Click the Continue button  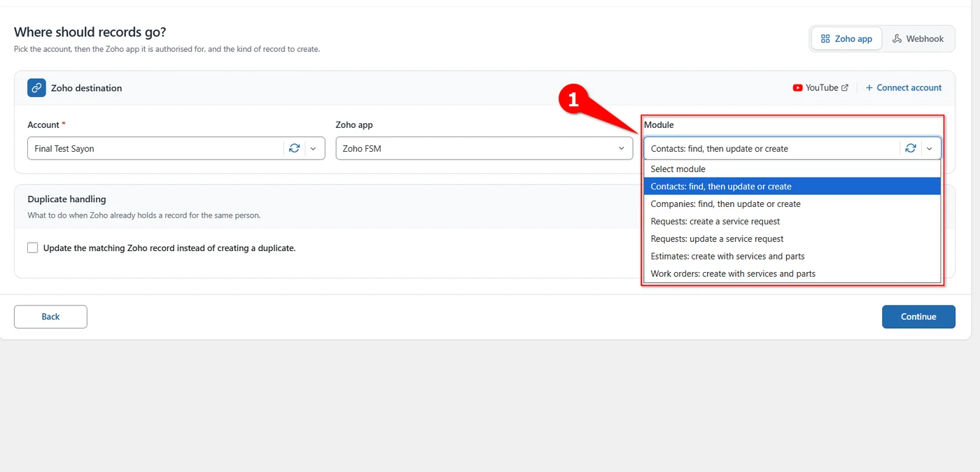918,317
